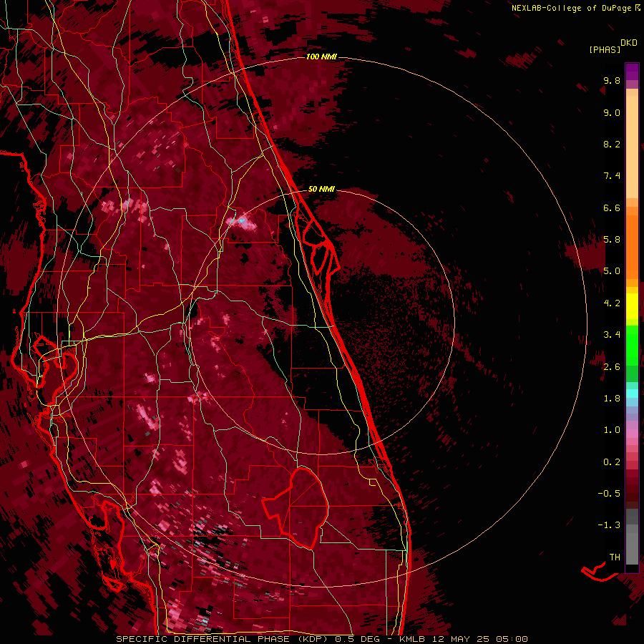Pick the yellow segment of the color bar
Image resolution: width=644 pixels, height=644 pixels.
pyautogui.click(x=632, y=306)
